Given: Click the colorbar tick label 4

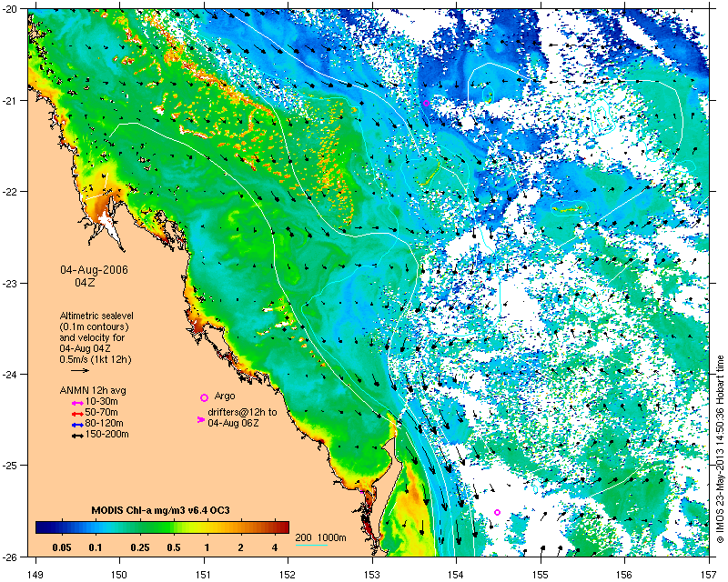Looking at the screenshot, I should (x=275, y=547).
